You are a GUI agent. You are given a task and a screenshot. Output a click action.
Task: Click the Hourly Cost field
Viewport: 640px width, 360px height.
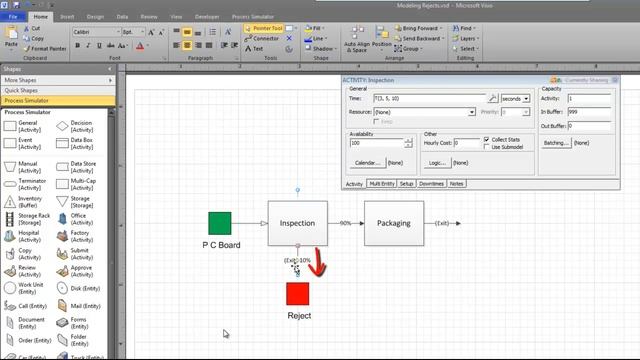(x=466, y=143)
